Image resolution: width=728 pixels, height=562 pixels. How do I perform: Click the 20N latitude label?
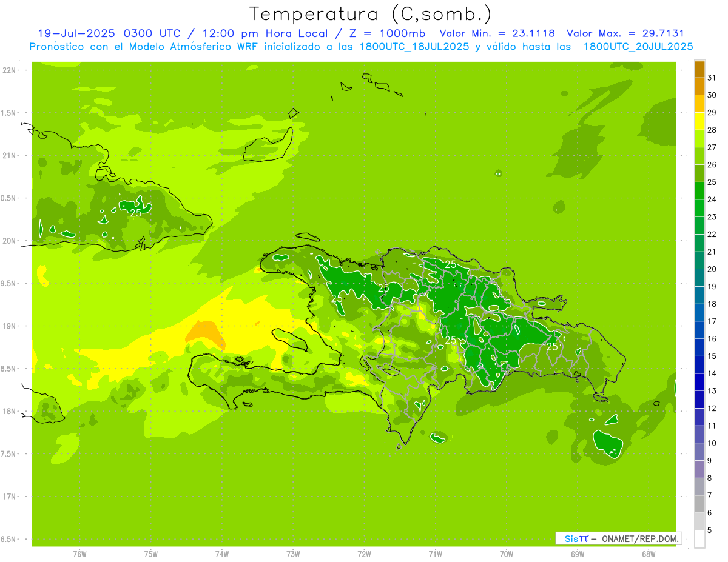(10, 241)
